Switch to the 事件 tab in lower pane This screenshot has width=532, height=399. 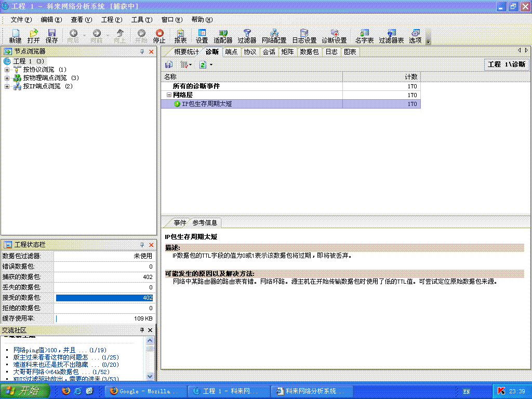pyautogui.click(x=180, y=223)
